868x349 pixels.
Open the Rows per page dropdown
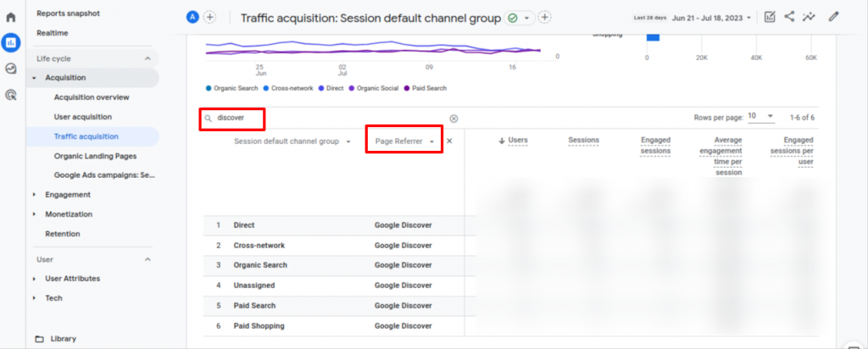[x=760, y=116]
